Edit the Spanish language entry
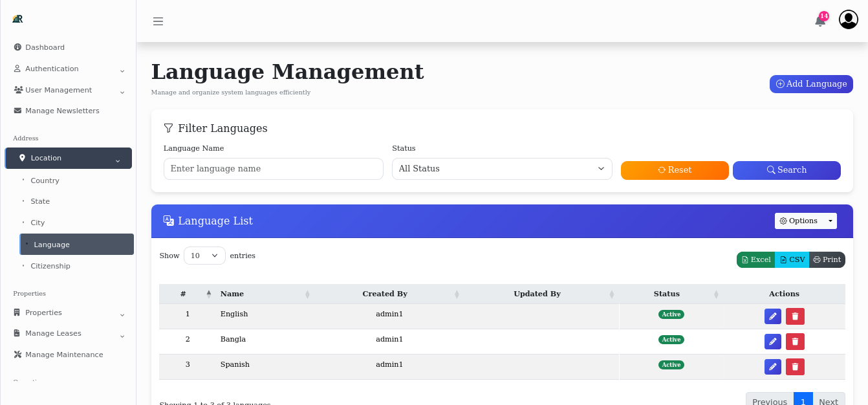The height and width of the screenshot is (405, 868). tap(773, 367)
